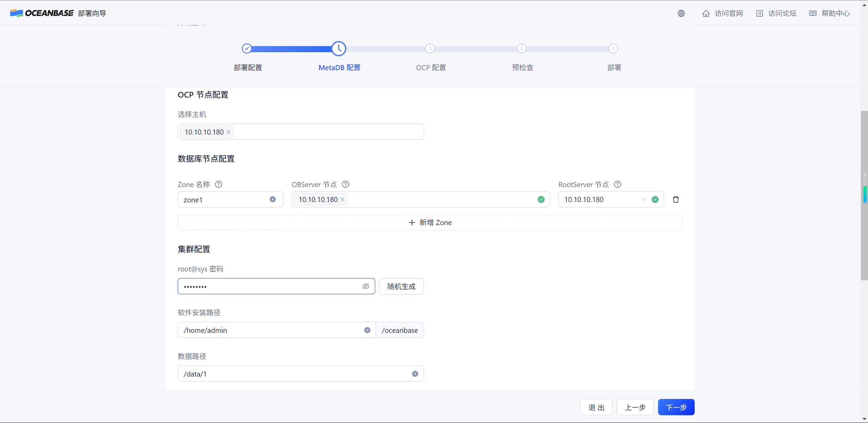This screenshot has width=868, height=423.
Task: Delete zone1 row with trash icon
Action: tap(676, 199)
